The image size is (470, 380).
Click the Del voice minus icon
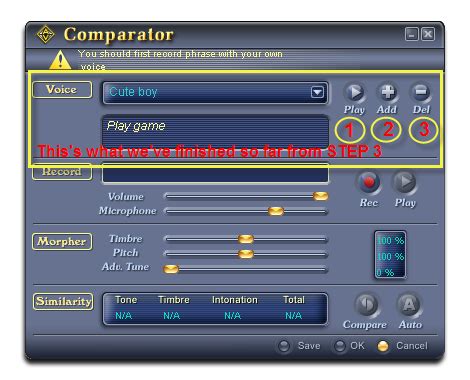[x=421, y=92]
